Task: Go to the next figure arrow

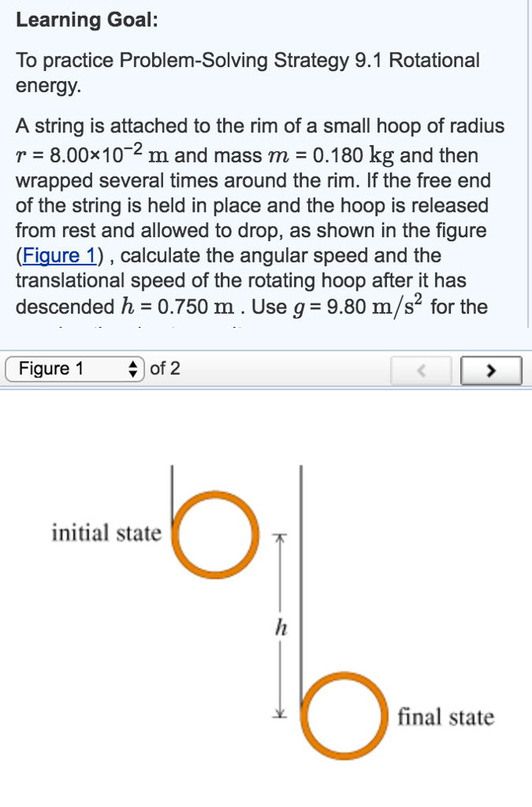Action: tap(491, 369)
